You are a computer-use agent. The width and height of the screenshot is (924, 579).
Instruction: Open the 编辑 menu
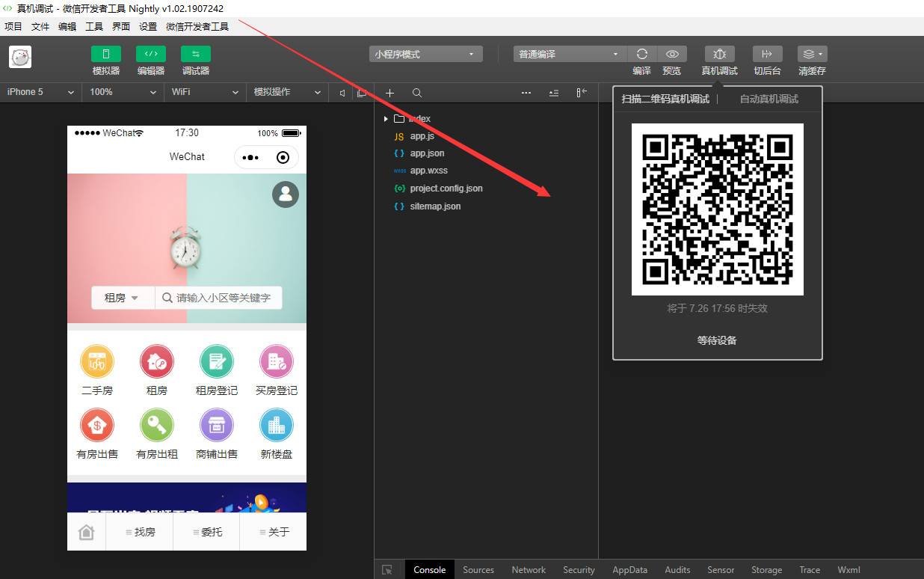67,26
